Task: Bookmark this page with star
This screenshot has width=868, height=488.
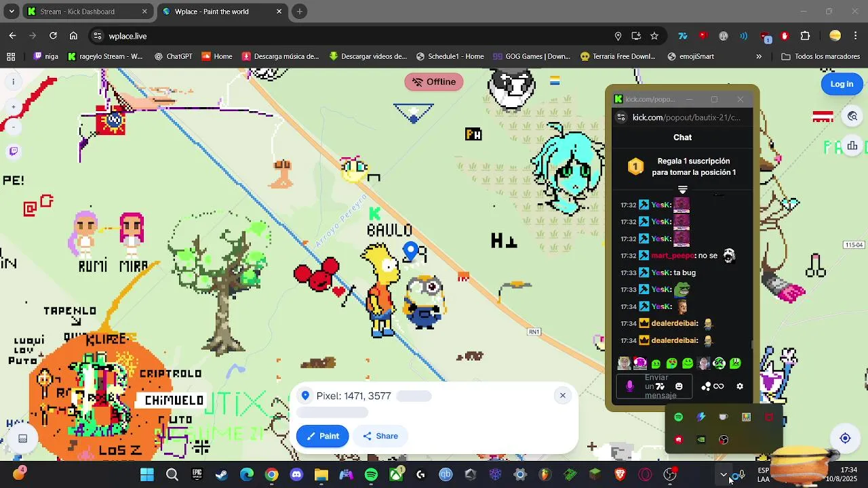Action: coord(654,36)
